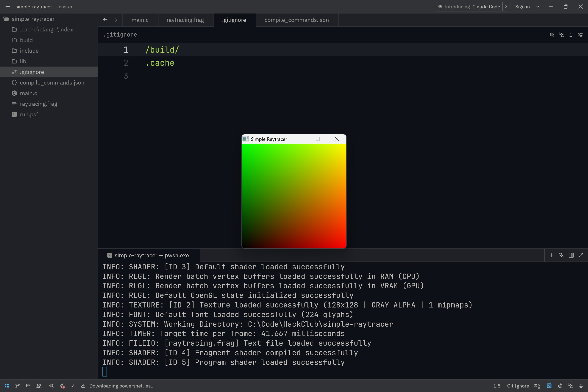Open the Git panel from status bar
Viewport: 588px width, 392px height.
click(17, 386)
